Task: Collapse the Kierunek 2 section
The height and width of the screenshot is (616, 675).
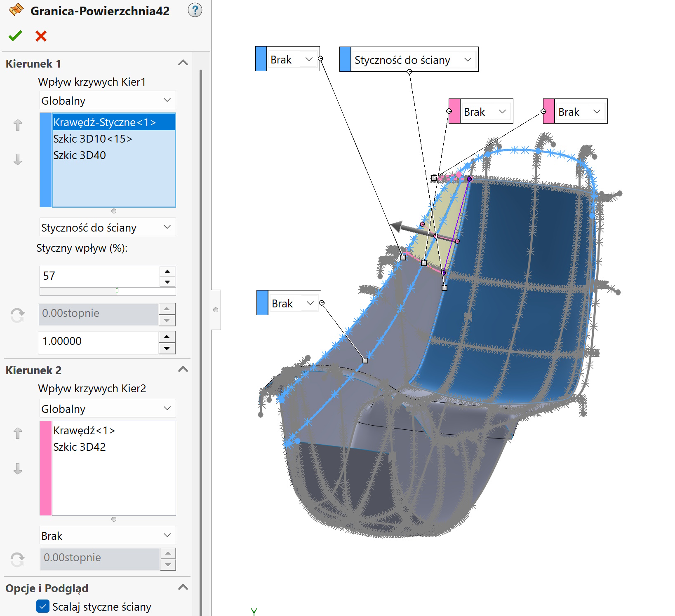Action: [183, 370]
